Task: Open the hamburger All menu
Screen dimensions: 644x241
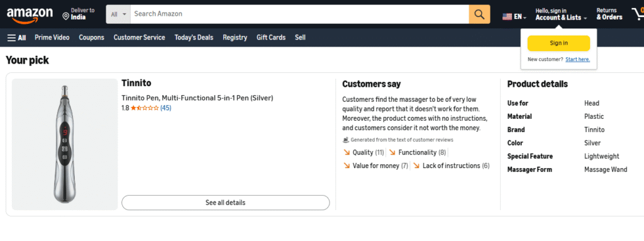Action: (17, 37)
